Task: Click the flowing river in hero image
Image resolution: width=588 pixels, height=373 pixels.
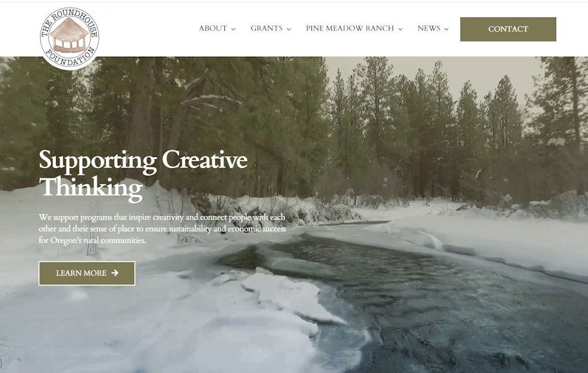Action: [431, 300]
